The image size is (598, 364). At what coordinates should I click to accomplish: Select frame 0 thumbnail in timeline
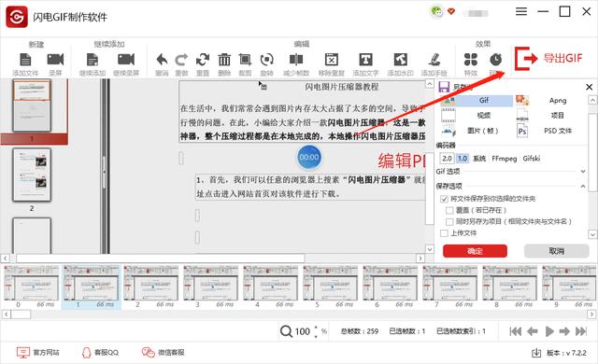pos(31,284)
